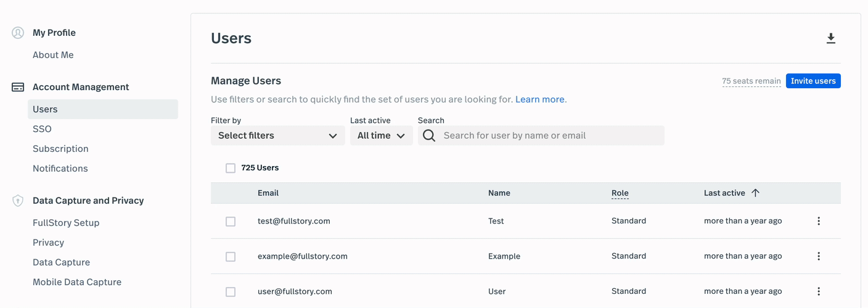Click the search for user input field
Viewport: 868px width, 308px height.
549,136
